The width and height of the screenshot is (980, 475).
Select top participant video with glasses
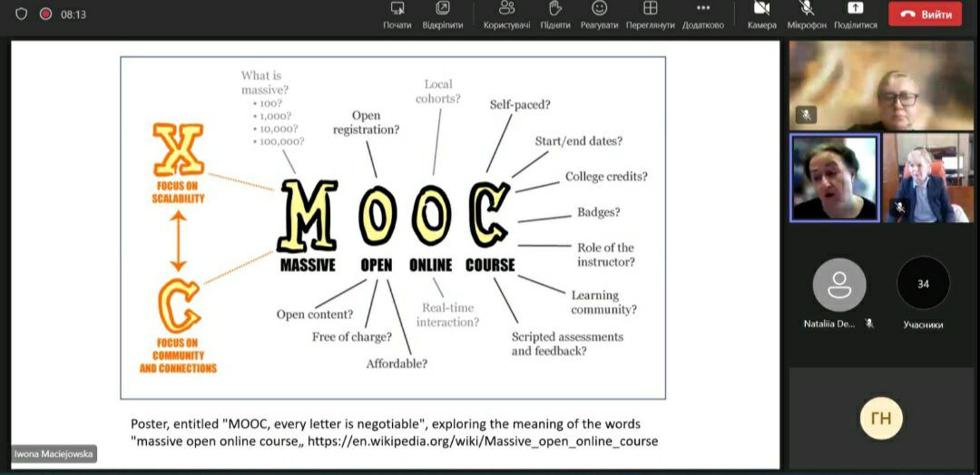tap(881, 85)
